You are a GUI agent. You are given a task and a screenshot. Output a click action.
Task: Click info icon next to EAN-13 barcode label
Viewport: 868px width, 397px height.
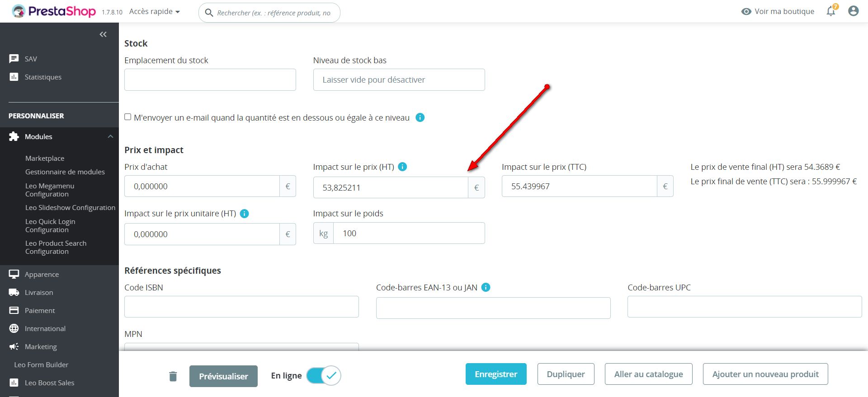tap(486, 287)
